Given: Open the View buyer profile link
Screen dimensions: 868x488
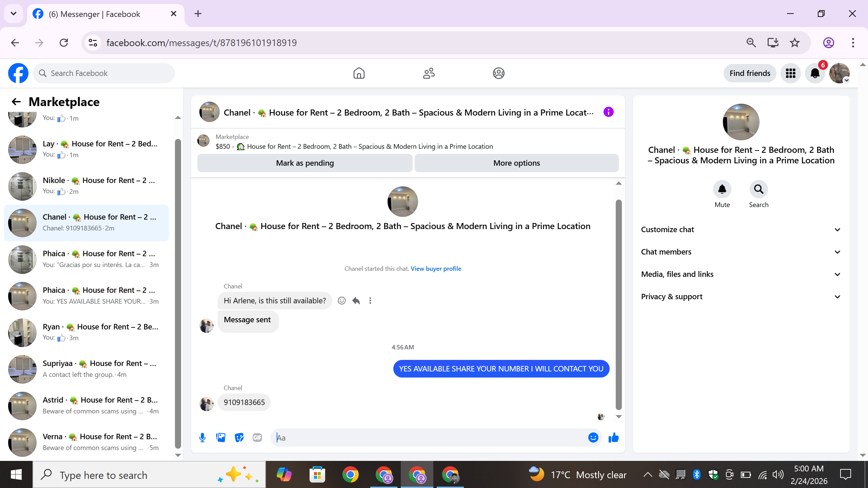Looking at the screenshot, I should coord(436,268).
